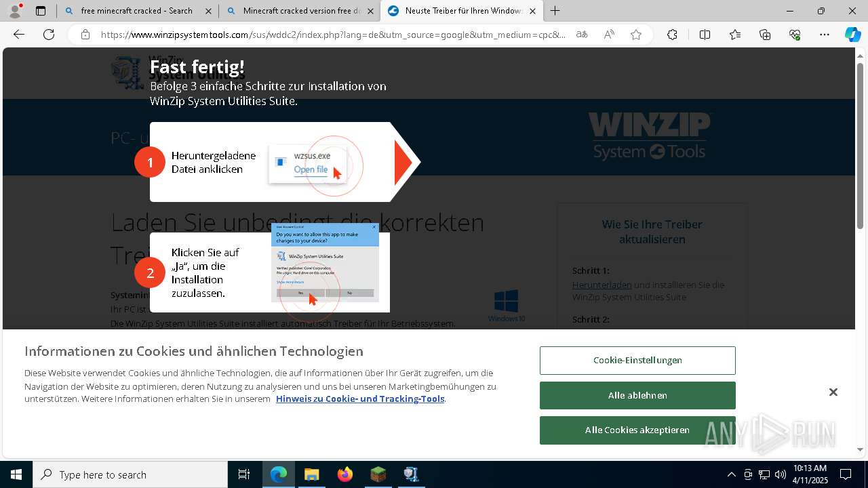Open the translate page option

click(582, 35)
